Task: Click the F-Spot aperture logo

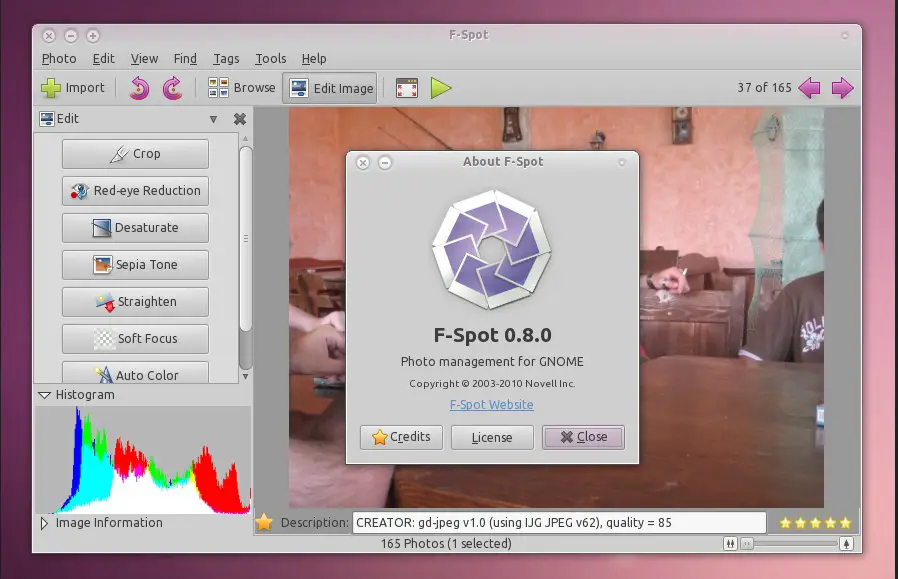Action: tap(491, 250)
